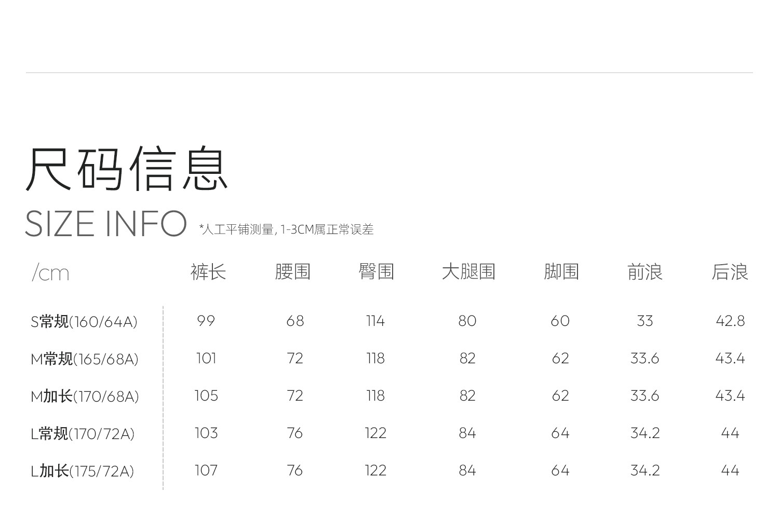
Task: Select the measurement note mentioning 1-3CM
Action: (286, 229)
